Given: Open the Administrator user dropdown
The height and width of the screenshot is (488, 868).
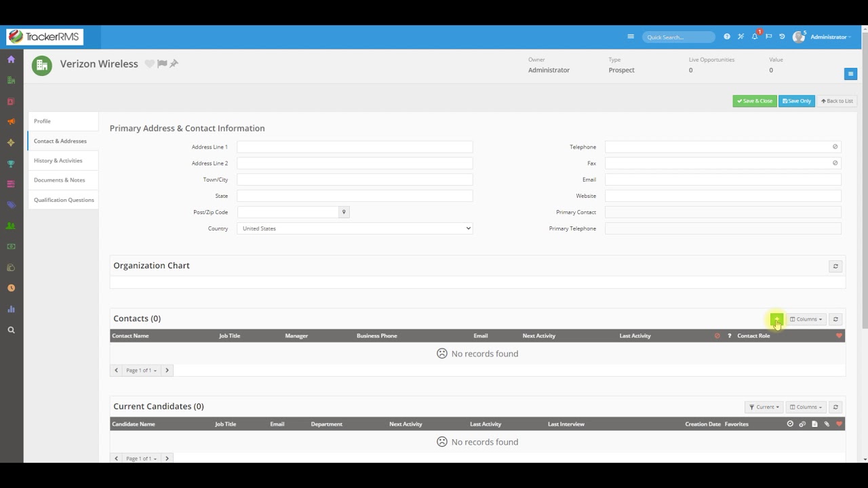Looking at the screenshot, I should [x=830, y=37].
